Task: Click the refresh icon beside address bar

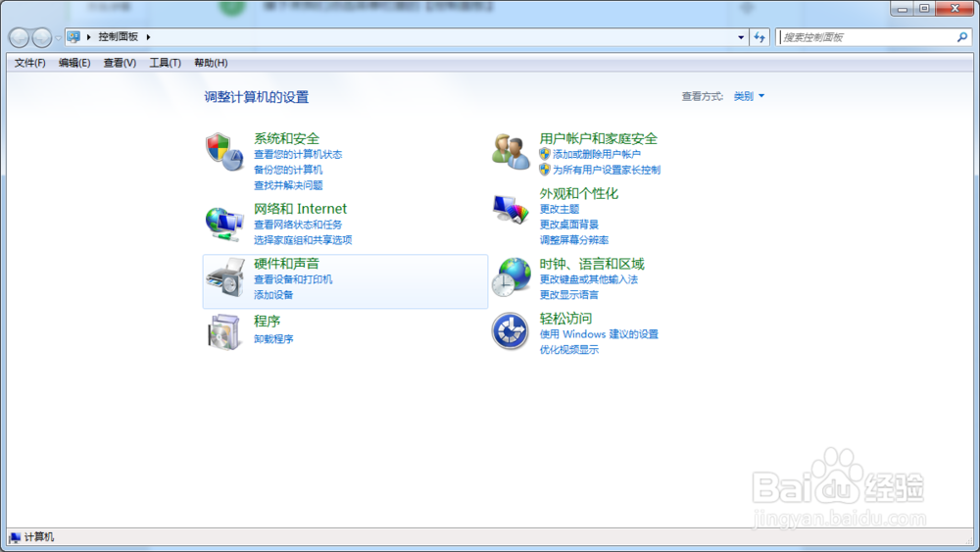Action: point(759,37)
